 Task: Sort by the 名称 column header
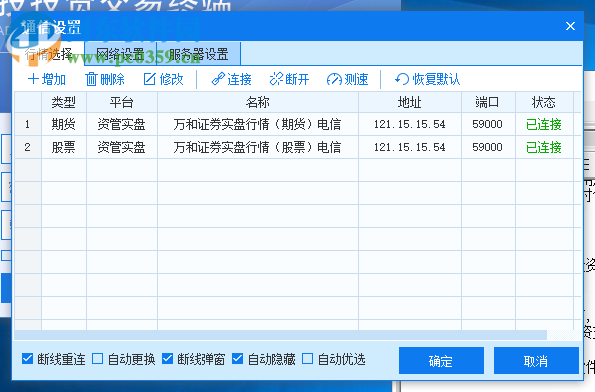point(258,102)
